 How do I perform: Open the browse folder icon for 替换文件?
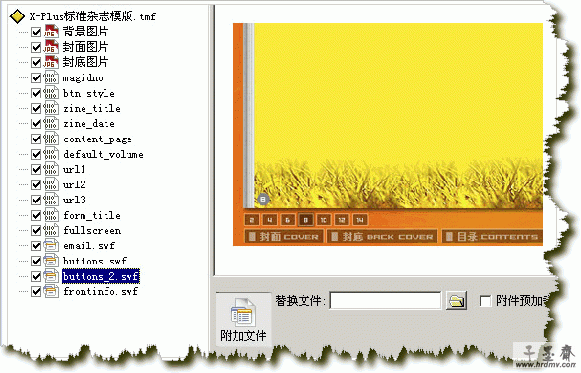pyautogui.click(x=456, y=300)
